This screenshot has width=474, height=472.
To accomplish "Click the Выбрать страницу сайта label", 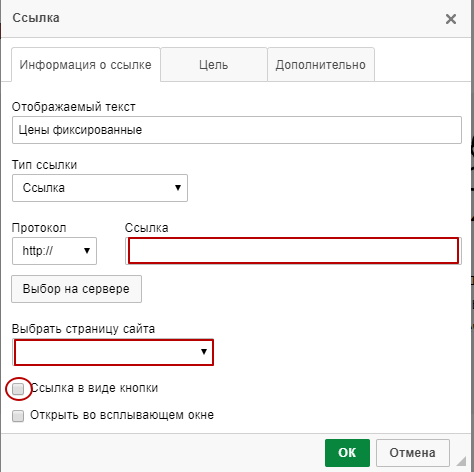I will click(x=83, y=329).
